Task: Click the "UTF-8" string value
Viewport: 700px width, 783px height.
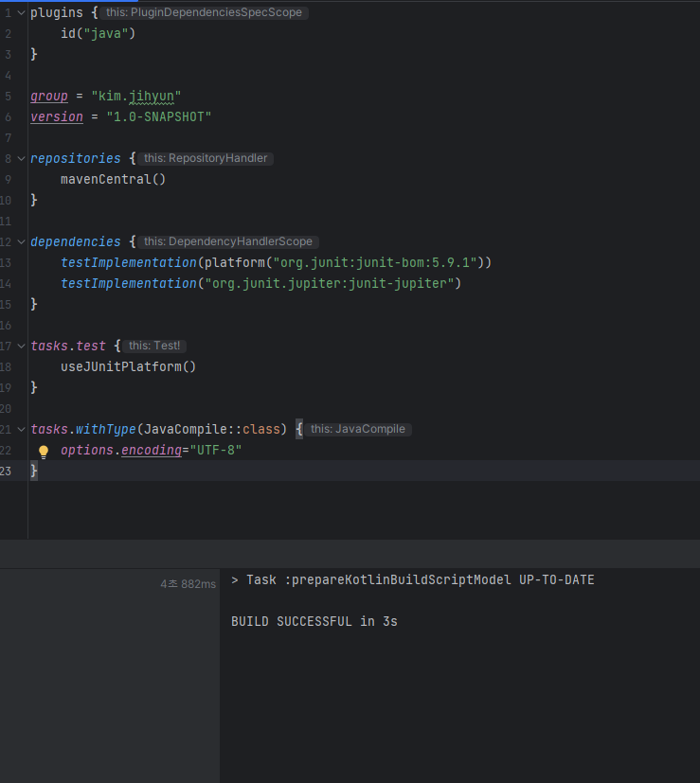Action: 215,451
